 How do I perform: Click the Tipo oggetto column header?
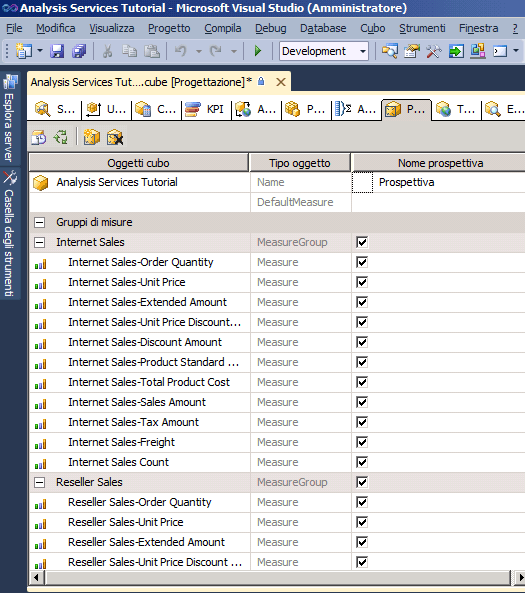point(300,163)
